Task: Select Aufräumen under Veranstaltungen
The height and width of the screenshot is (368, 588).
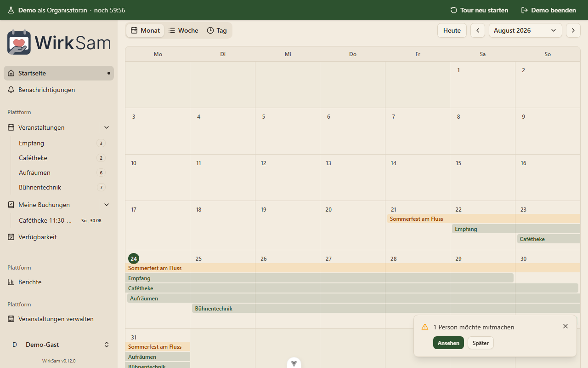Action: (62, 172)
